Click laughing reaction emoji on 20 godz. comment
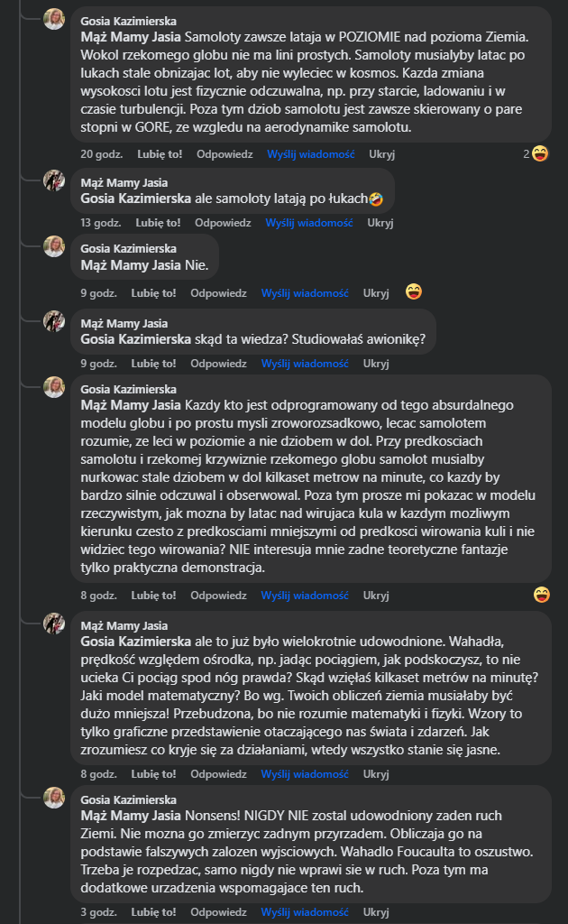 [x=541, y=153]
